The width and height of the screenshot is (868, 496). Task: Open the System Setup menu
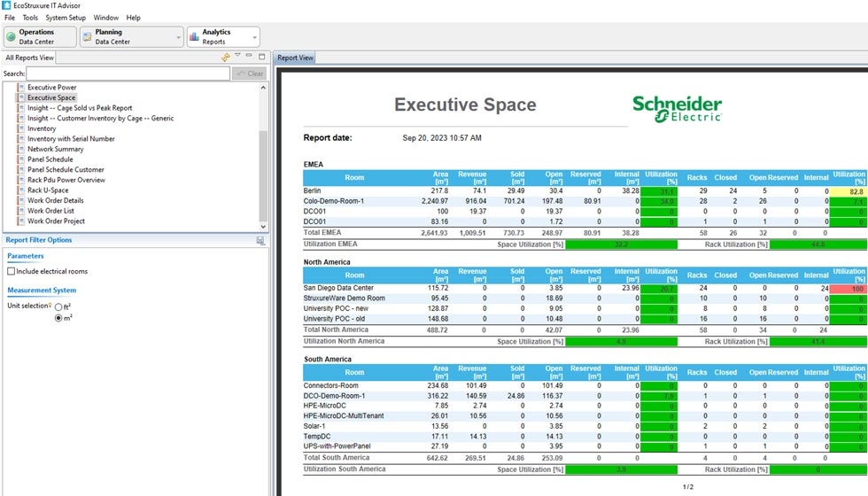click(x=66, y=18)
